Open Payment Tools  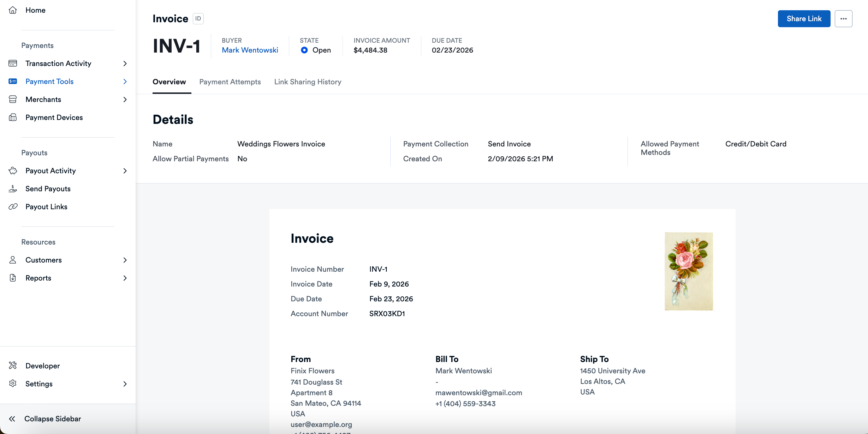[49, 81]
